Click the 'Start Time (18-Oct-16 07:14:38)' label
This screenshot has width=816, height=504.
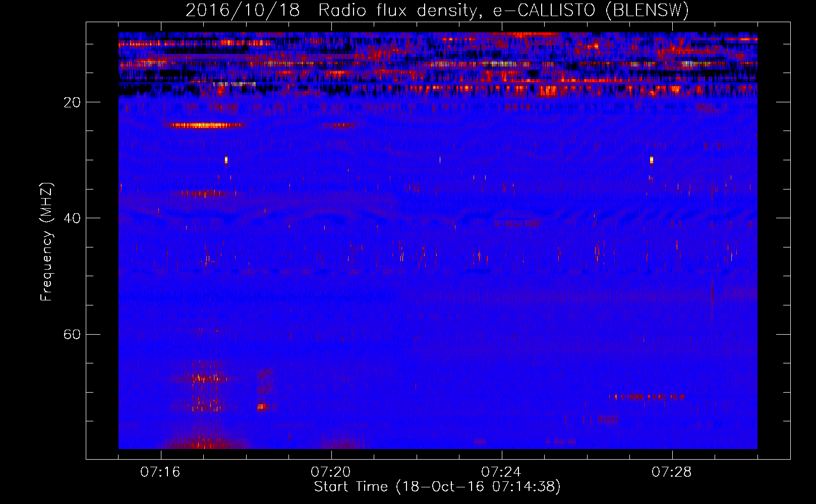tap(437, 487)
